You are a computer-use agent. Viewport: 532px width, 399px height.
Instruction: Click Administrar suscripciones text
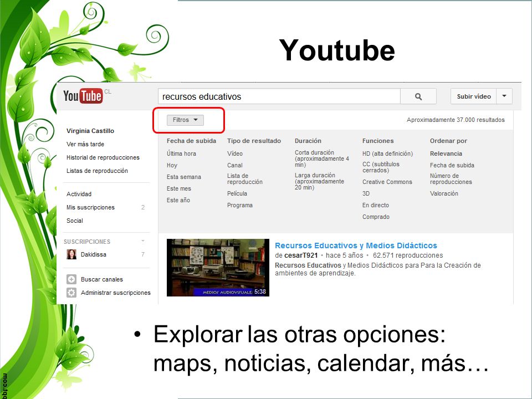click(116, 293)
